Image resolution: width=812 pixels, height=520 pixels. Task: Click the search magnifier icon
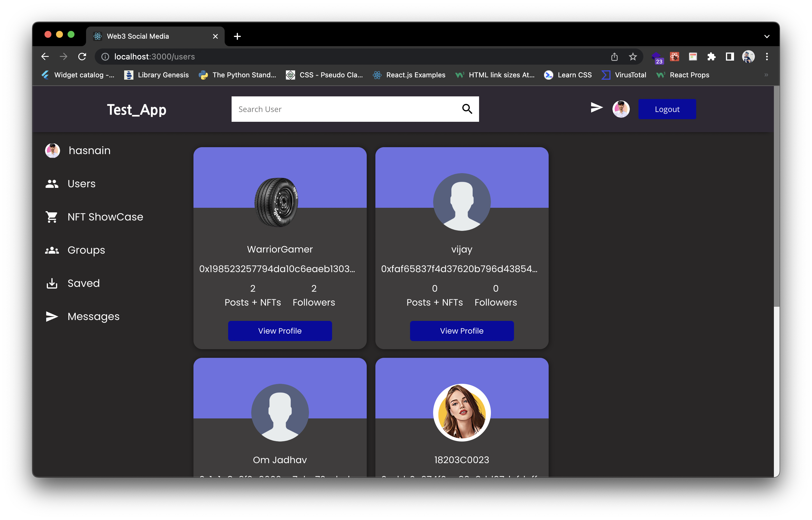(467, 109)
